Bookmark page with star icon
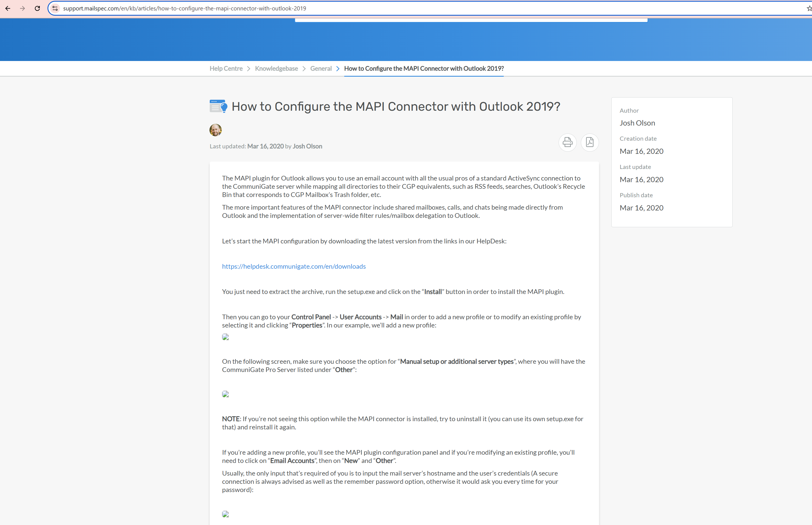Viewport: 812px width, 525px height. [809, 8]
